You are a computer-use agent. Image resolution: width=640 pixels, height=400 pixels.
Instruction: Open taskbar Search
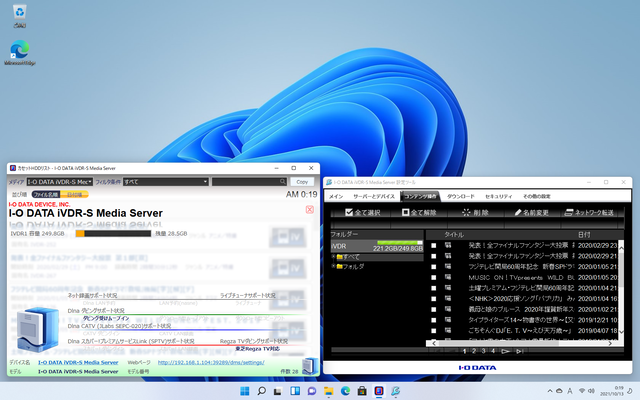pyautogui.click(x=262, y=391)
